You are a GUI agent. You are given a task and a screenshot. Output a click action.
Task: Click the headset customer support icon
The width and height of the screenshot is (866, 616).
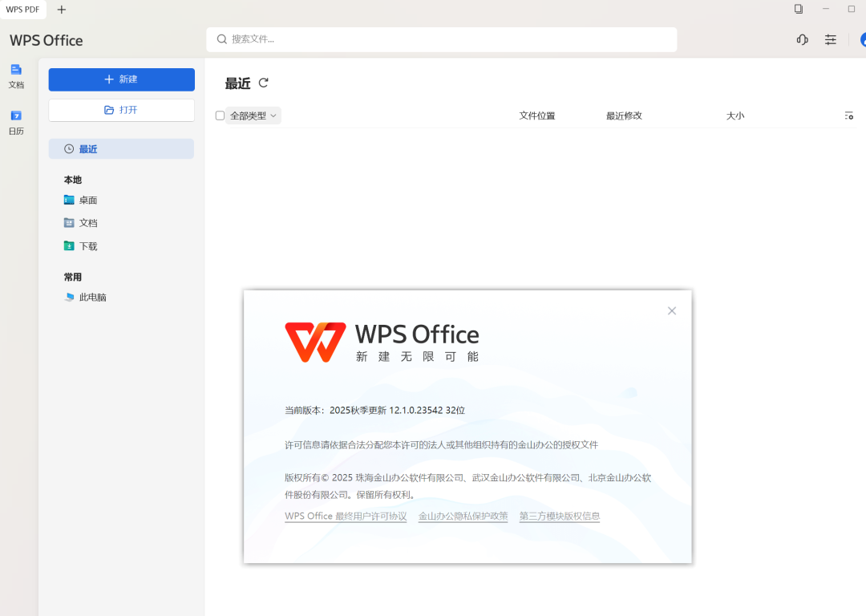click(802, 39)
